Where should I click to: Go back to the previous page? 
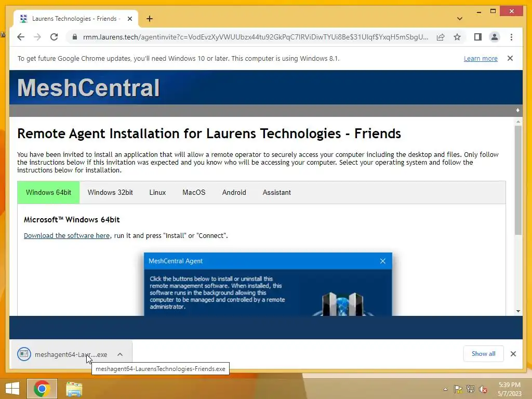(21, 37)
